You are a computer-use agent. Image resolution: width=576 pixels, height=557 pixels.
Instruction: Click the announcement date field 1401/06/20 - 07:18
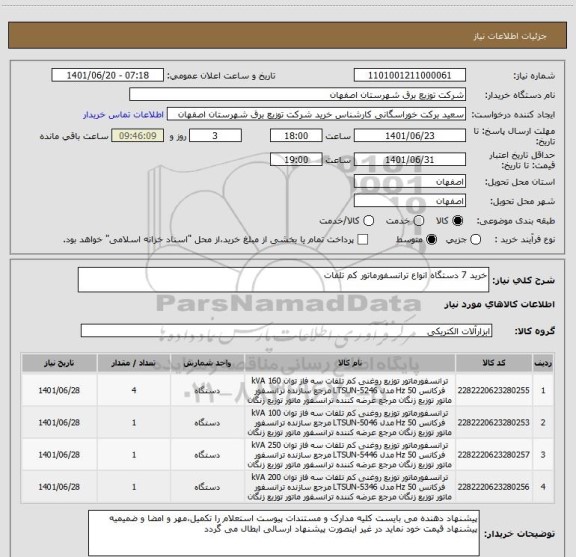[107, 75]
